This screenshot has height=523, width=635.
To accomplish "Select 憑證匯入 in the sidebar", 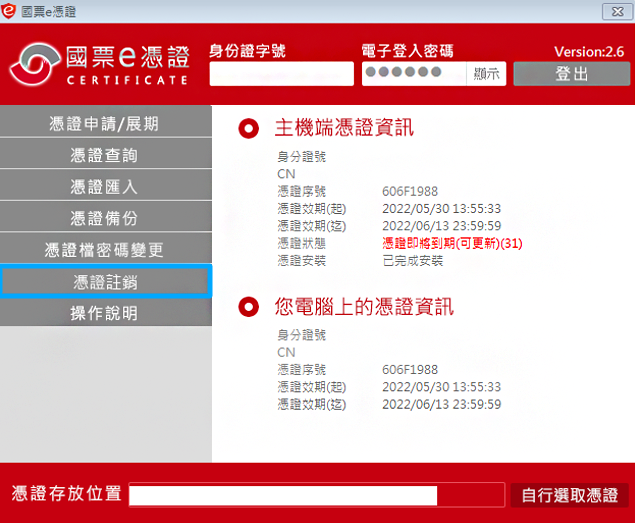I will (x=105, y=186).
